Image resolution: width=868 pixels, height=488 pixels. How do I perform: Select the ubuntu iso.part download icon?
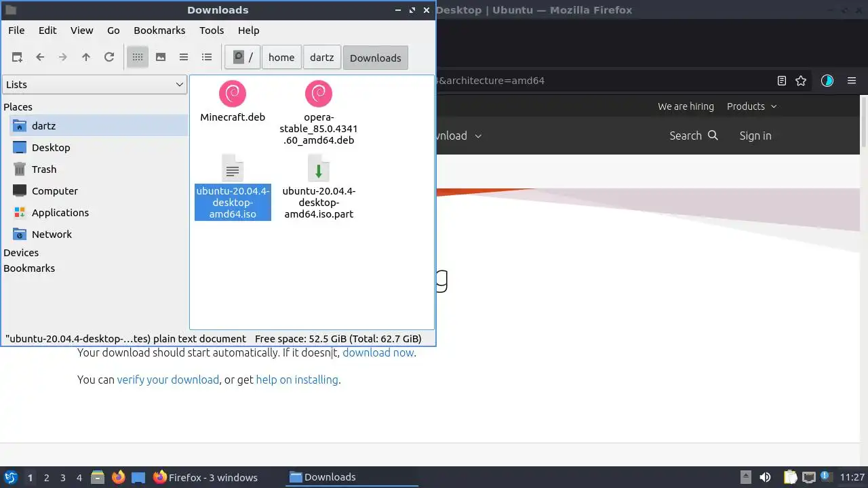coord(319,167)
